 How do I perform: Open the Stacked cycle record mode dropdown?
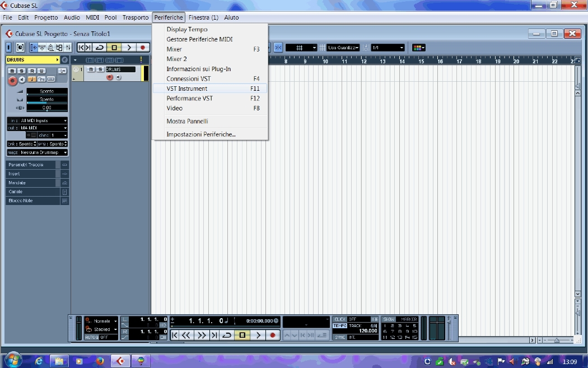pos(101,329)
